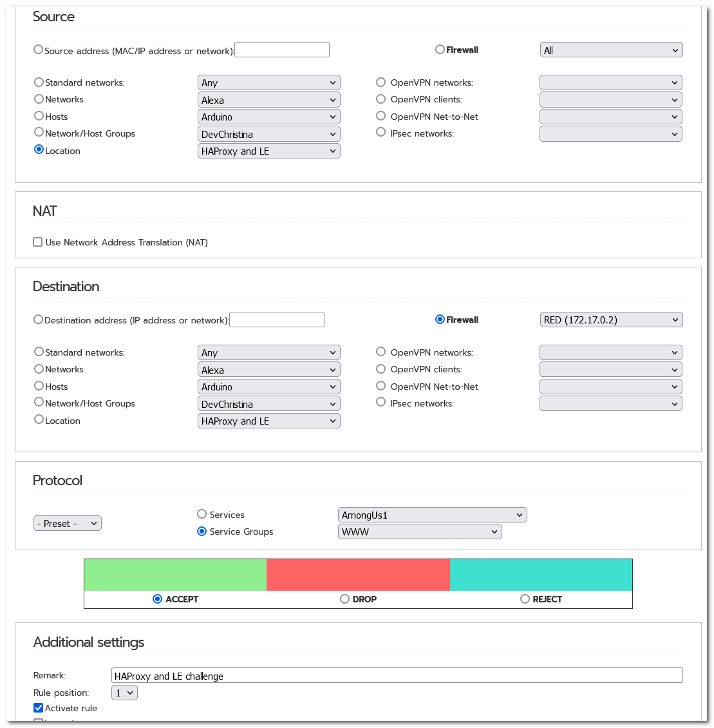
Task: Open Destination OpenVPN Net-to-Net dropdown
Action: [610, 387]
